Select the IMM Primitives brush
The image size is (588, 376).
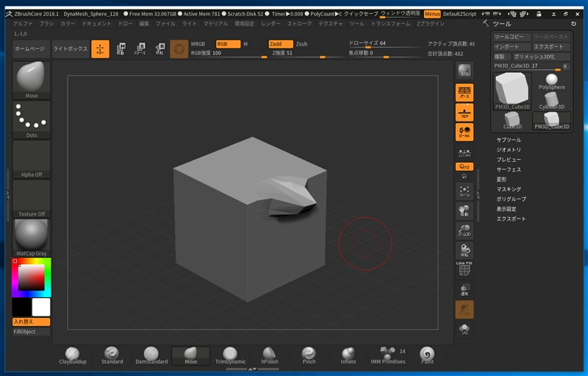[x=388, y=355]
